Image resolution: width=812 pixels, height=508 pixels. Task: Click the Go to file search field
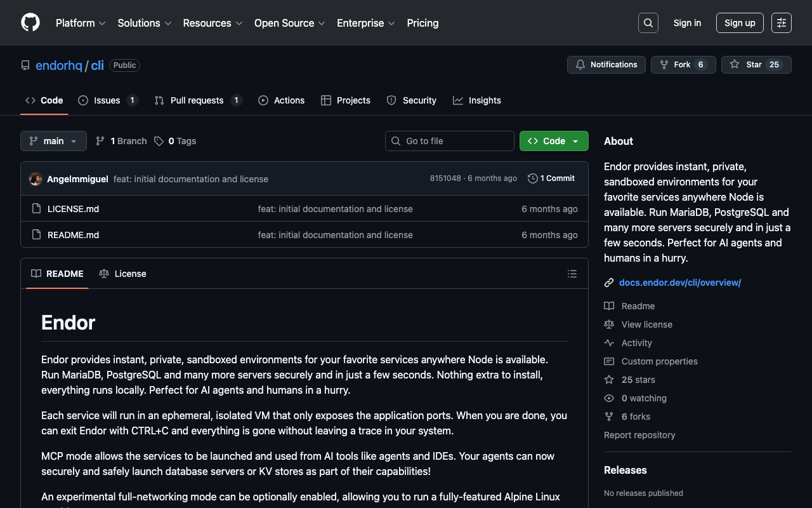click(x=449, y=141)
